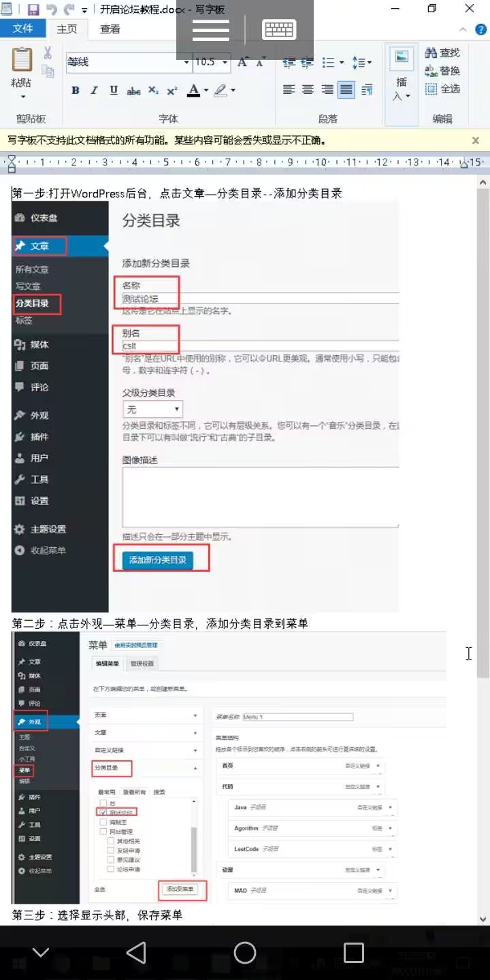Open the font family dropdown arrow
The image size is (490, 980).
click(187, 62)
